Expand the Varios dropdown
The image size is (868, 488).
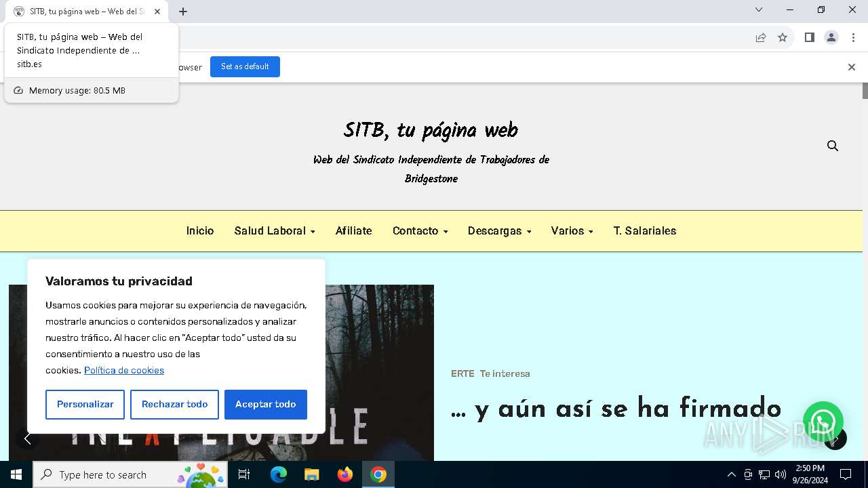click(572, 231)
